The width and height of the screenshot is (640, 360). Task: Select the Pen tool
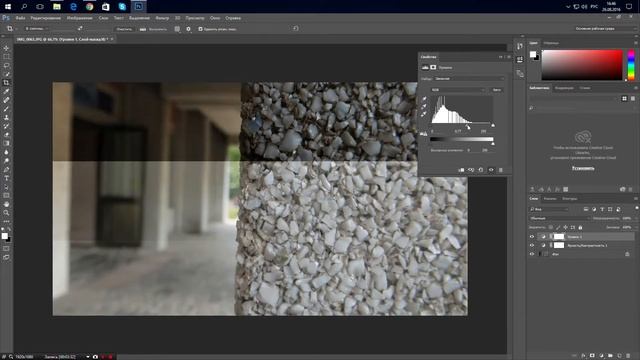6,169
